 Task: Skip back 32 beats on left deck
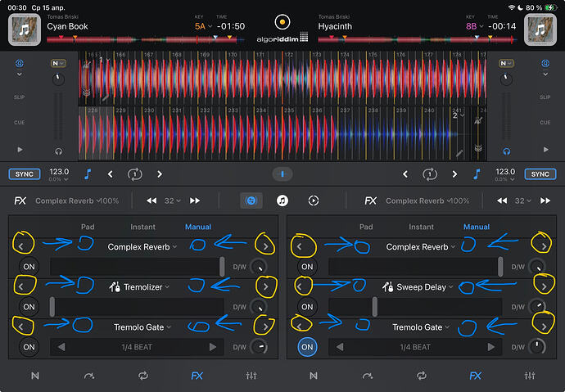tap(151, 201)
